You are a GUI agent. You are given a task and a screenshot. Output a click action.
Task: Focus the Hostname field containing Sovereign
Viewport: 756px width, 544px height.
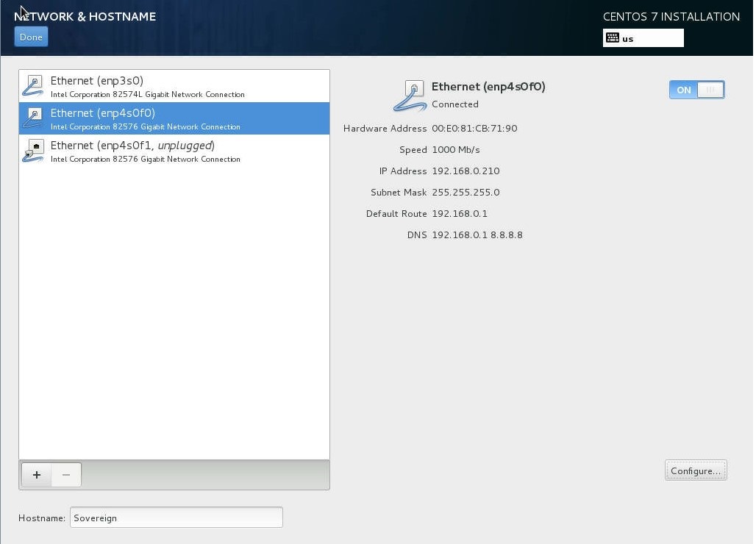(176, 518)
